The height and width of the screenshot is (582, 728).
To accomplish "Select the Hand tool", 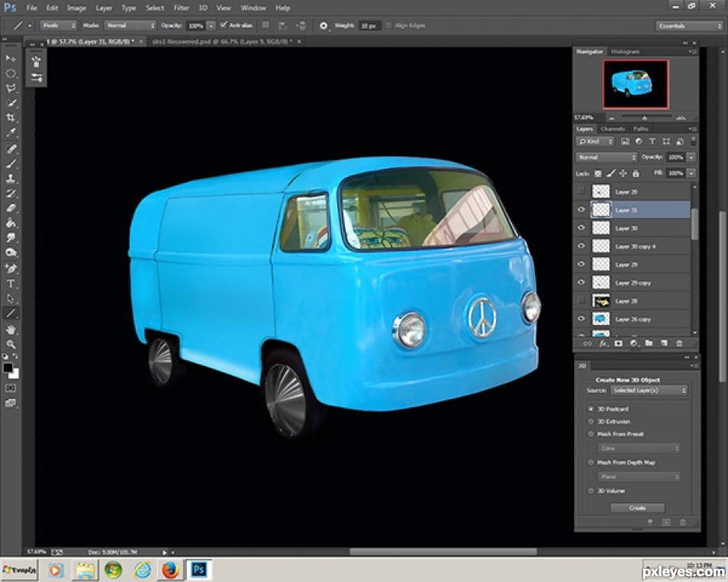I will pyautogui.click(x=11, y=330).
